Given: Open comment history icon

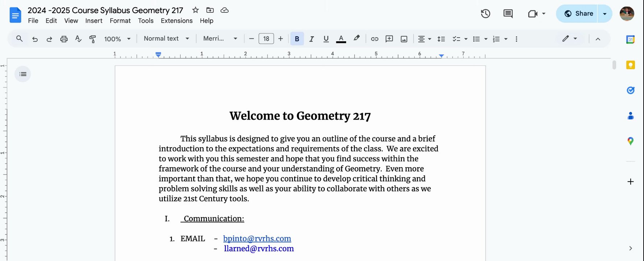Looking at the screenshot, I should (x=508, y=14).
